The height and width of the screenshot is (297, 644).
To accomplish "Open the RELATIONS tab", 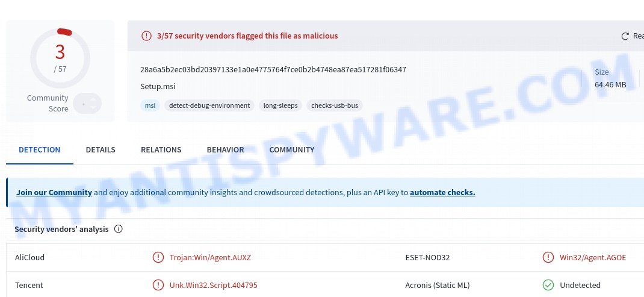I will click(x=161, y=150).
